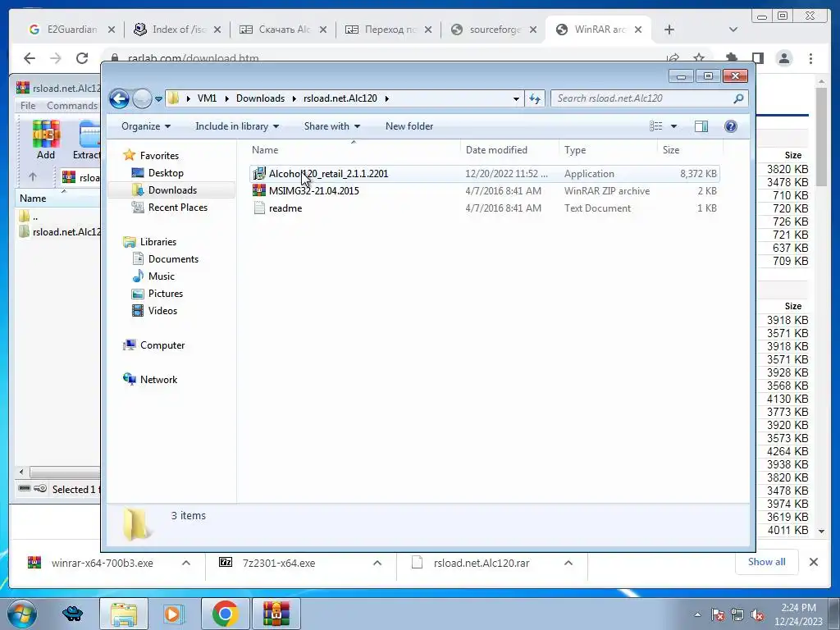
Task: Toggle the preview pane
Action: pos(701,126)
